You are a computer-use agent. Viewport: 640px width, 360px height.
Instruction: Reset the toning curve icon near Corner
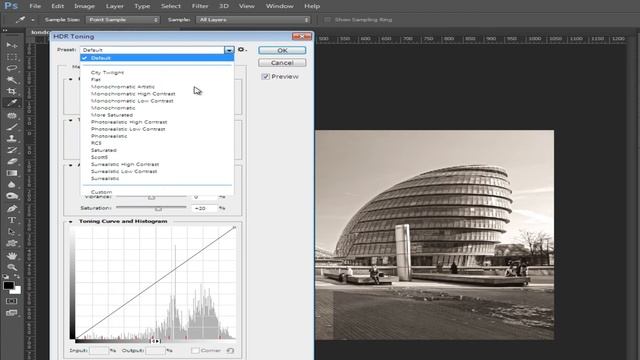tap(230, 350)
